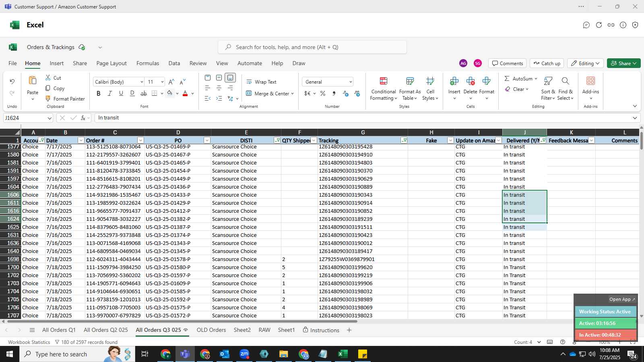The height and width of the screenshot is (362, 644).
Task: Open Cell Styles gallery
Action: 430,88
